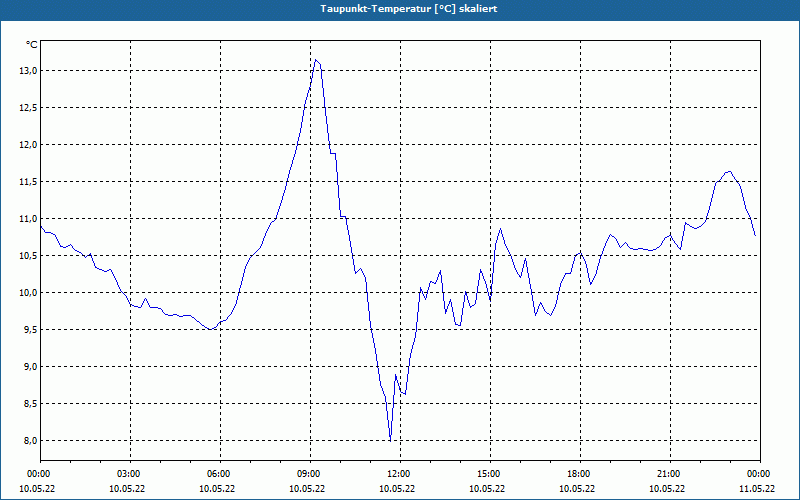The height and width of the screenshot is (500, 800).
Task: Click the 10,5 y-axis value
Action: point(29,256)
